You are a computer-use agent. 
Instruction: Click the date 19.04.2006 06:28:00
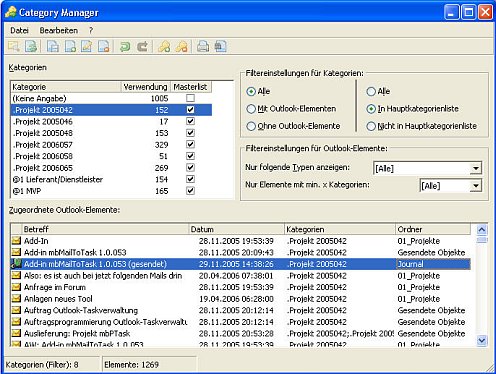236,299
